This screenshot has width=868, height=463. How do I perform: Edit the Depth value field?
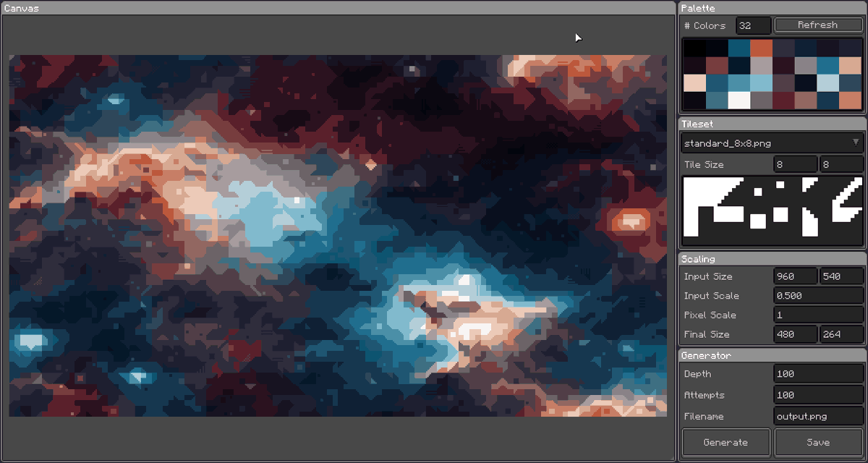818,374
